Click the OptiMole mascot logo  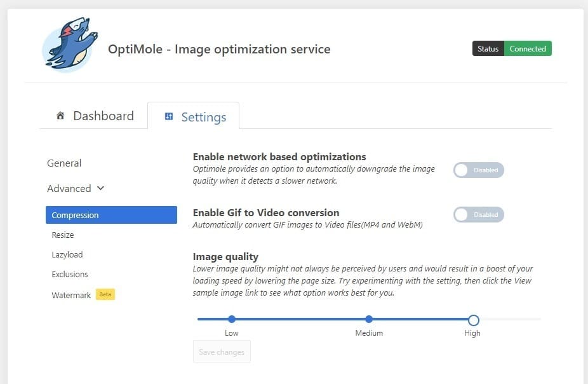coord(70,45)
